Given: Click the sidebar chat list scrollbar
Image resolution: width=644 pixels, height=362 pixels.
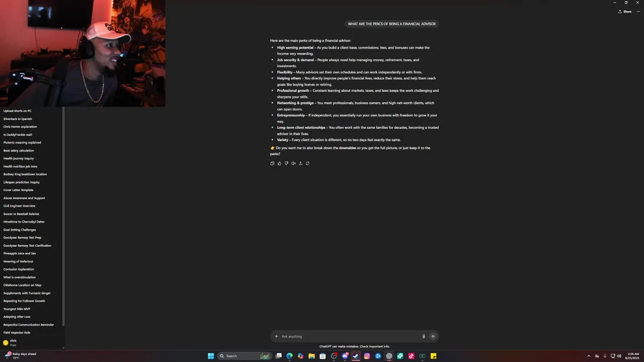Looking at the screenshot, I should pyautogui.click(x=63, y=216).
